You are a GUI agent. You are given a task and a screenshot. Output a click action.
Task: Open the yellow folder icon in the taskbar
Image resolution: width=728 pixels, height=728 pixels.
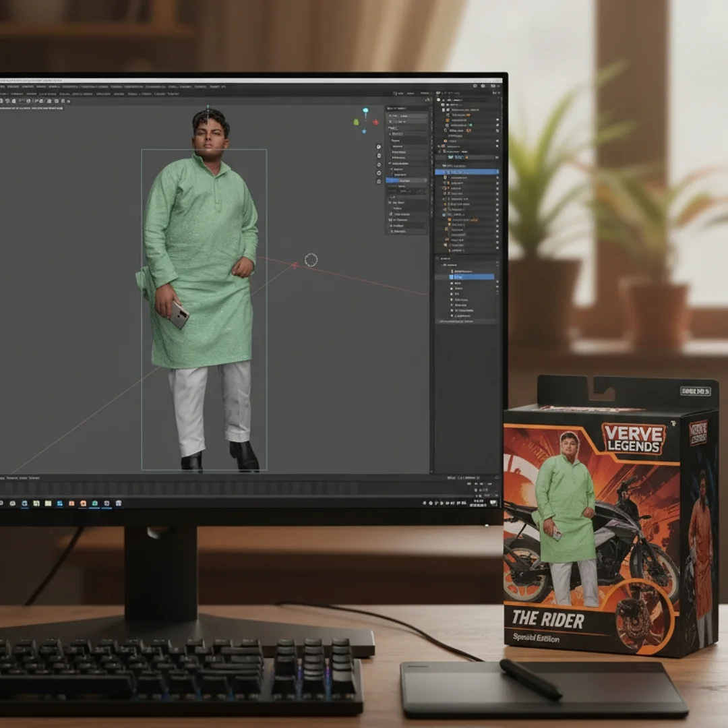(x=47, y=503)
